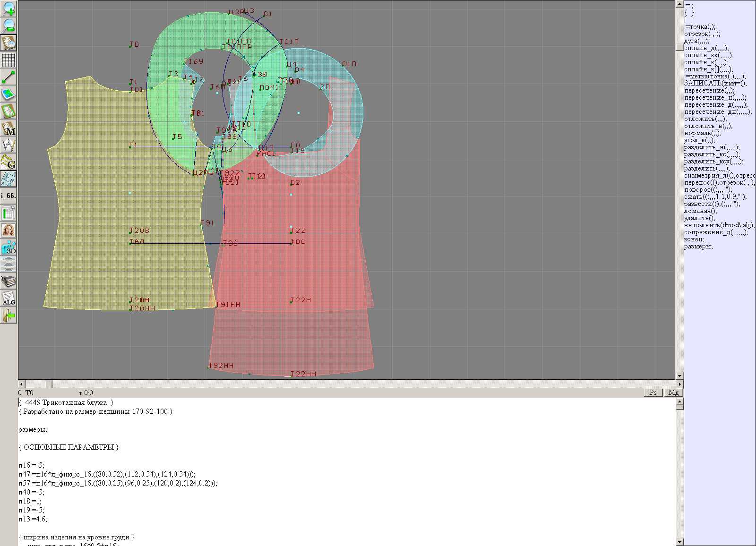Click the zoom out magnifier icon
Screen dimensions: 756x546
pos(9,26)
